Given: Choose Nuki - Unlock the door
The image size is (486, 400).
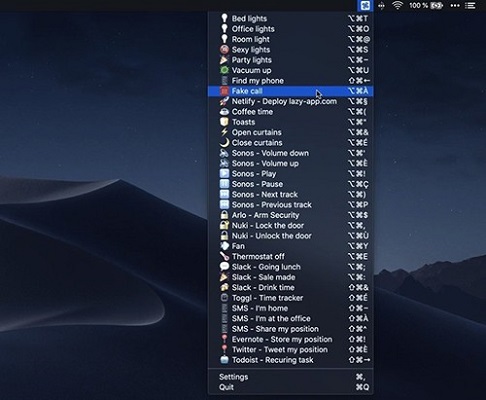Looking at the screenshot, I should 290,235.
